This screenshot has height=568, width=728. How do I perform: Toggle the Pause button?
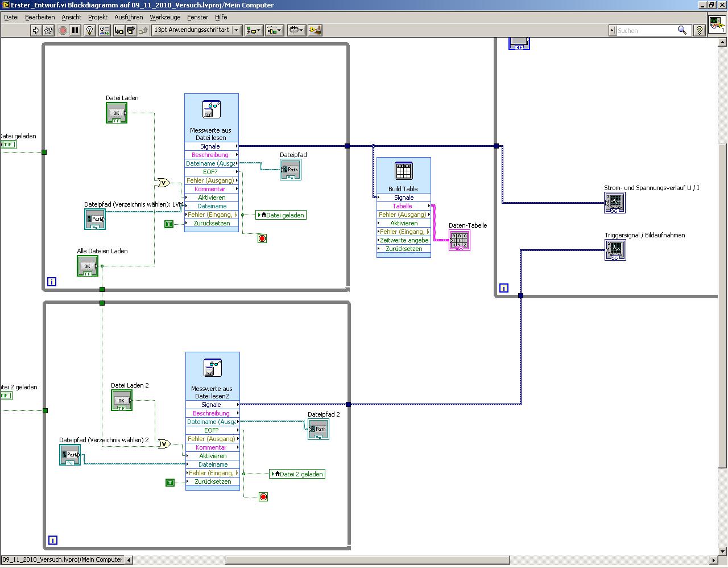tap(75, 30)
